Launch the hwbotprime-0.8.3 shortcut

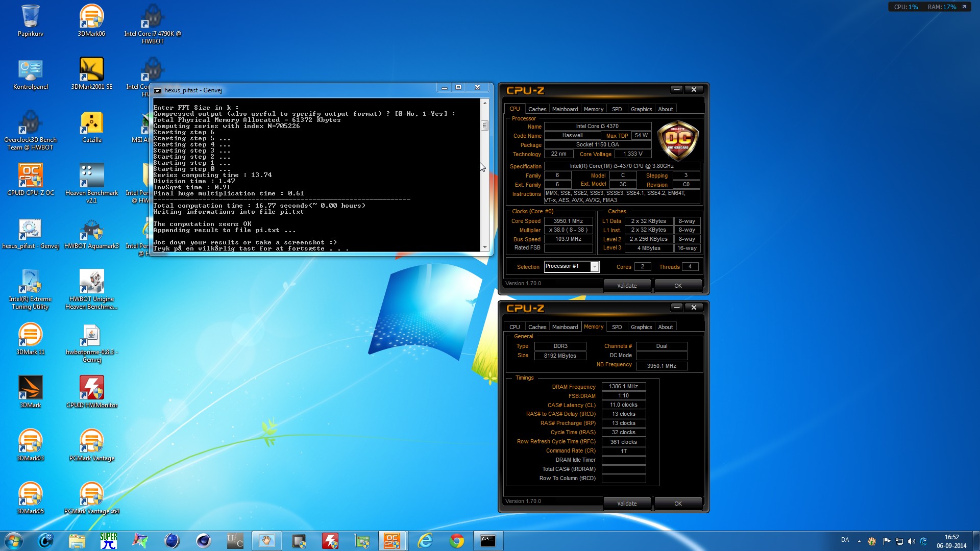pyautogui.click(x=92, y=343)
